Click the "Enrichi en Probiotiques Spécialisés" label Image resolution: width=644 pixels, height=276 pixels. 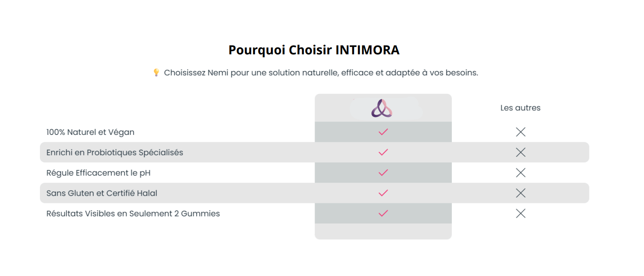click(x=114, y=152)
